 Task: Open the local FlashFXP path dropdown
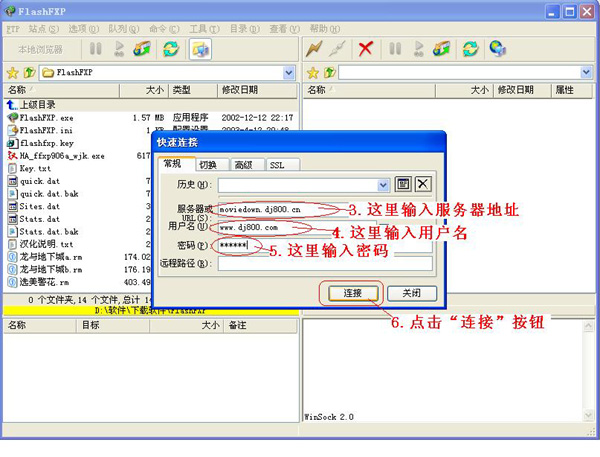289,73
